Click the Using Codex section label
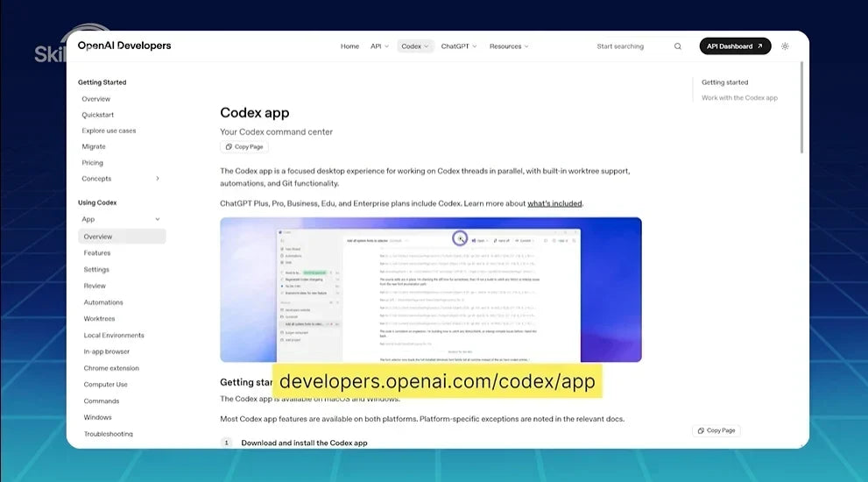Screen dimensions: 868x482 [97, 202]
